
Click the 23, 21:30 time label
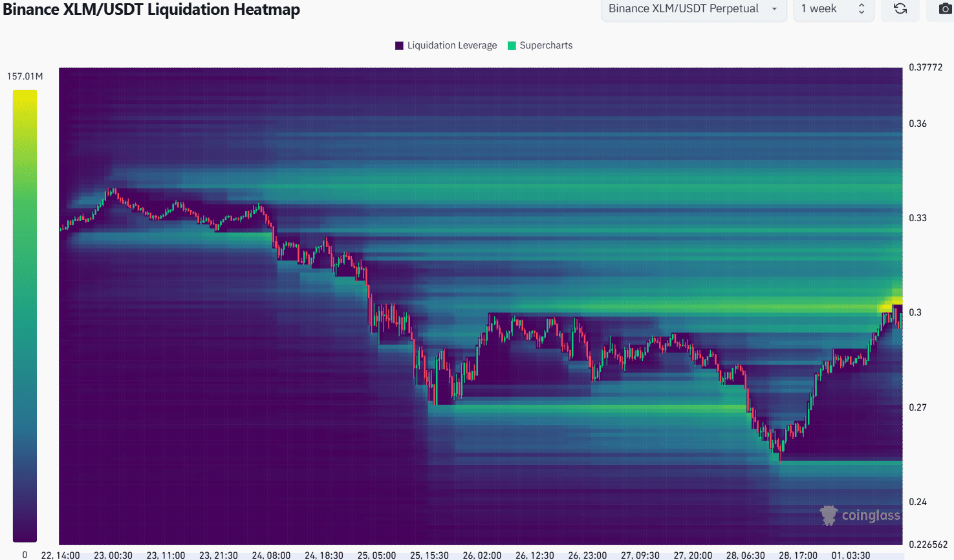pos(219,555)
